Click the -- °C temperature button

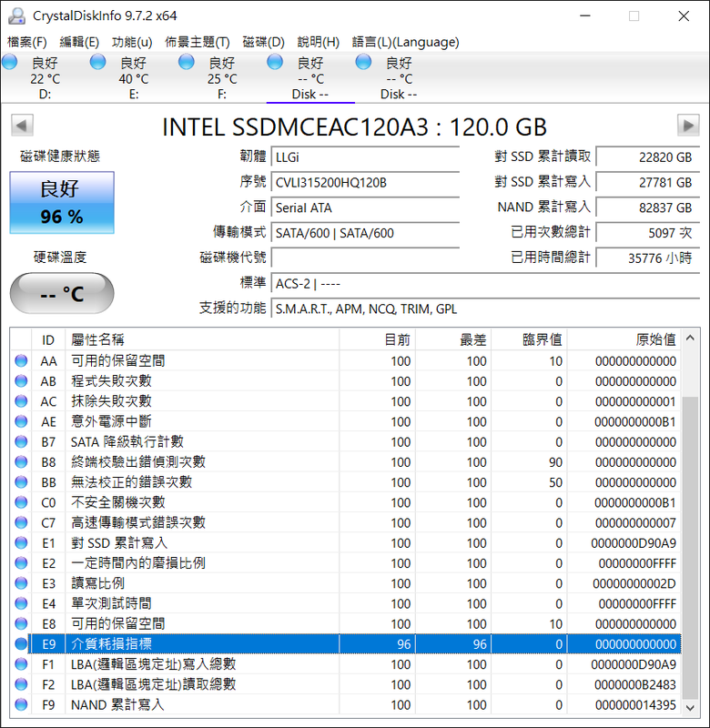pyautogui.click(x=62, y=293)
